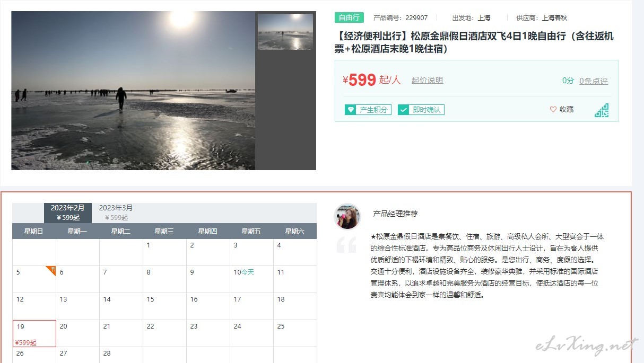
Task: Switch to the 2023年3月 tab
Action: tap(116, 213)
